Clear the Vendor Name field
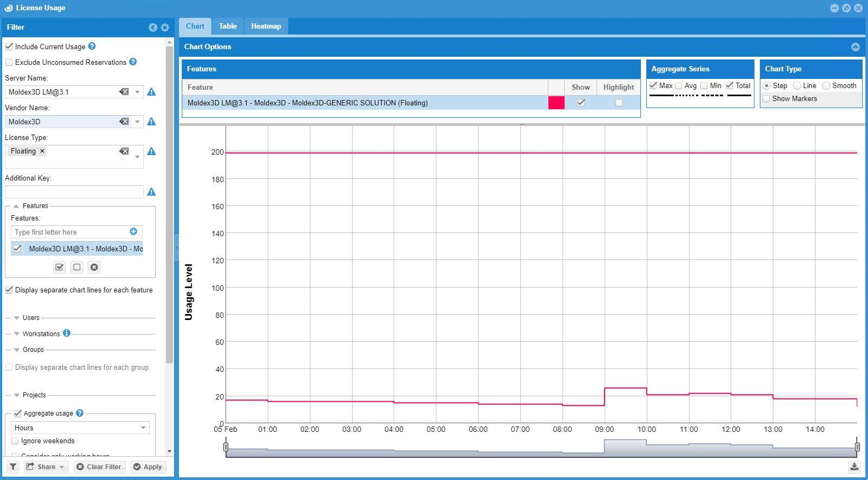The height and width of the screenshot is (480, 868). pyautogui.click(x=124, y=122)
